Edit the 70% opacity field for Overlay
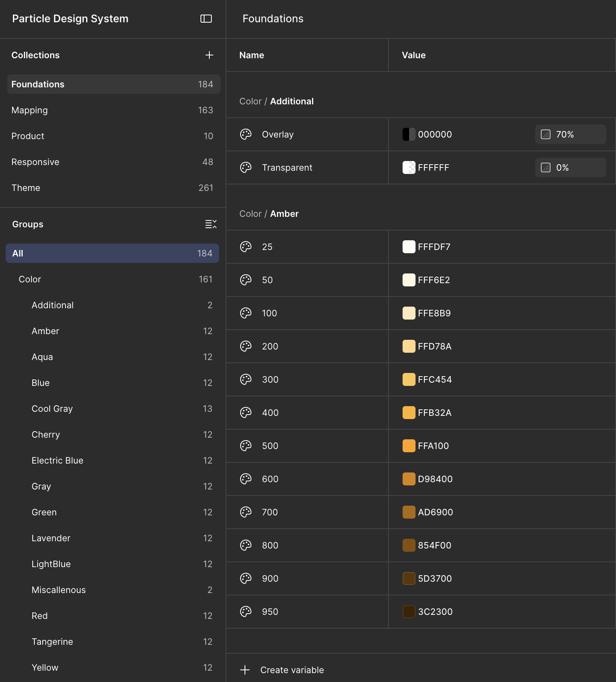 571,134
